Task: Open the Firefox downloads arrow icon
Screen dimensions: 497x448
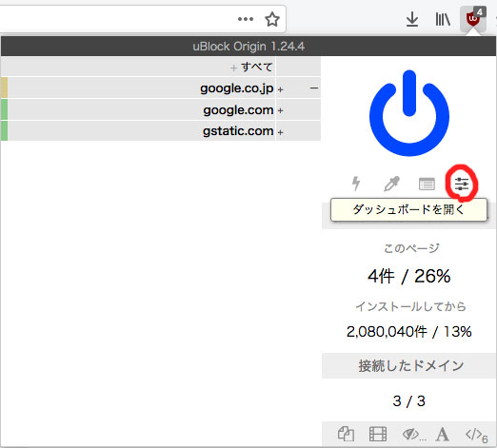Action: click(x=412, y=19)
